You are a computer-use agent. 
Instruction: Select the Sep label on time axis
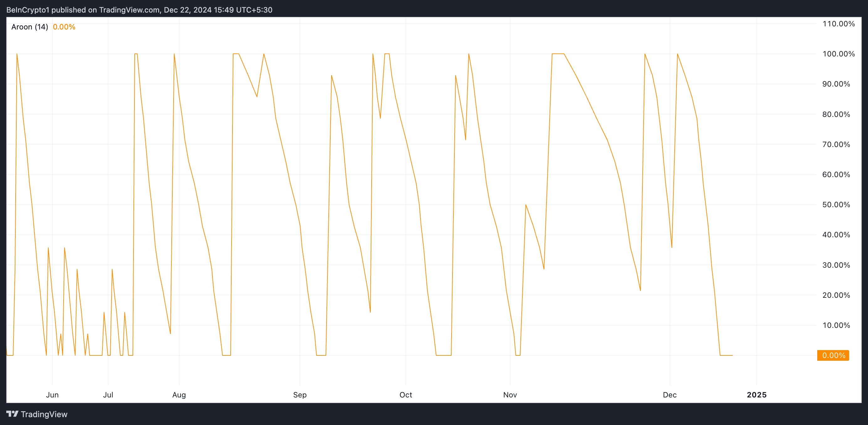[300, 395]
